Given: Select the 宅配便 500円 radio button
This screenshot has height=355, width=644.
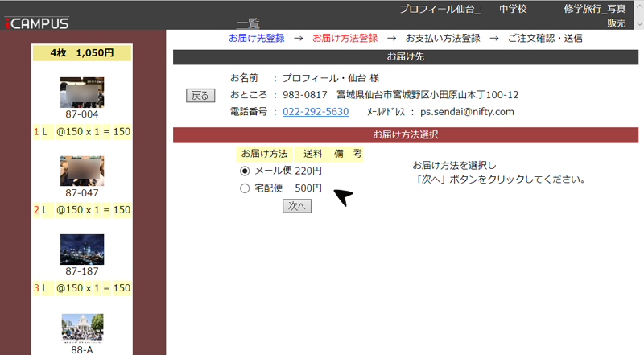Looking at the screenshot, I should 245,188.
